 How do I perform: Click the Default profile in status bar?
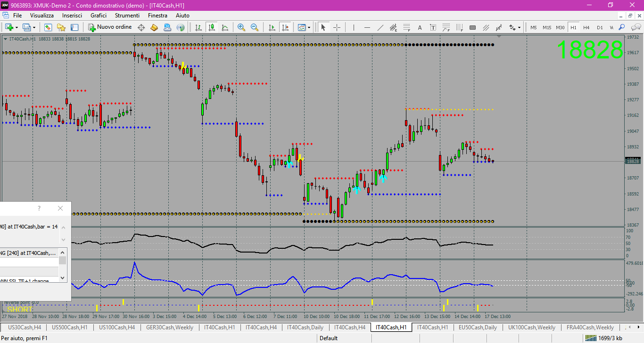[x=329, y=338]
